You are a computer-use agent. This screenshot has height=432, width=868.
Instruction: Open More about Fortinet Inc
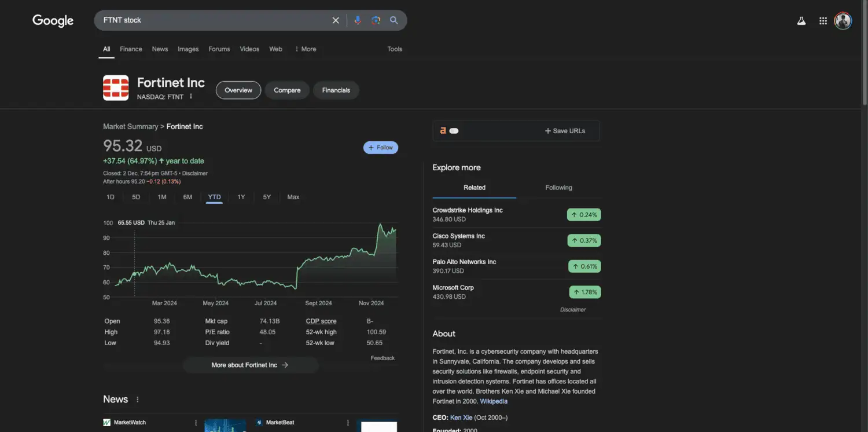pyautogui.click(x=251, y=365)
